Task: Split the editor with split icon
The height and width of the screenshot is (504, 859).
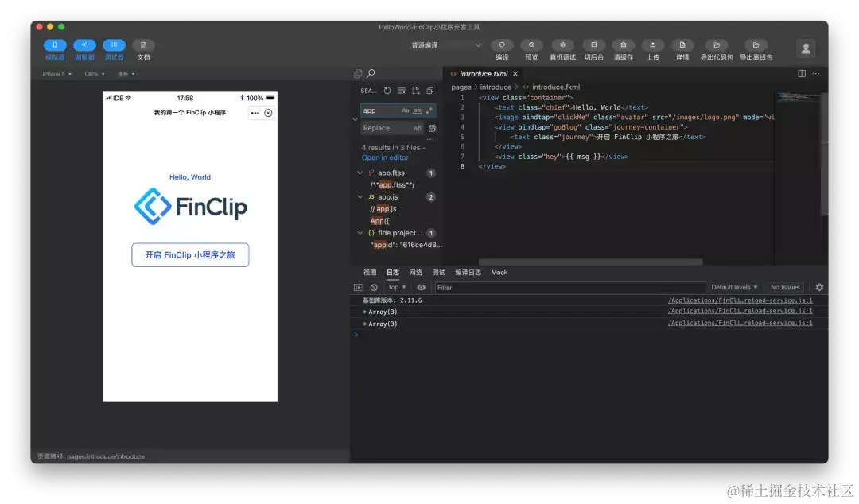Action: 802,74
